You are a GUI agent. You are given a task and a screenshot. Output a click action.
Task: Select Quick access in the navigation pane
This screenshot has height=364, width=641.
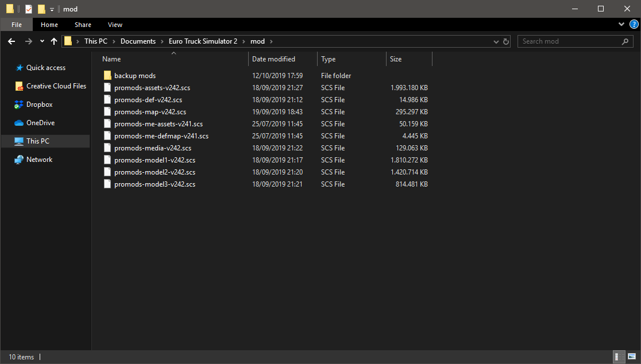46,68
